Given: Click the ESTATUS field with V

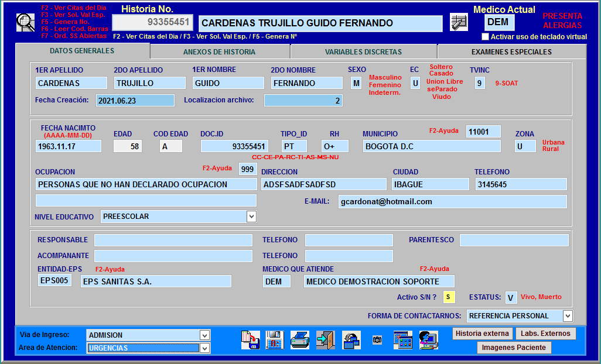Looking at the screenshot, I should point(511,297).
